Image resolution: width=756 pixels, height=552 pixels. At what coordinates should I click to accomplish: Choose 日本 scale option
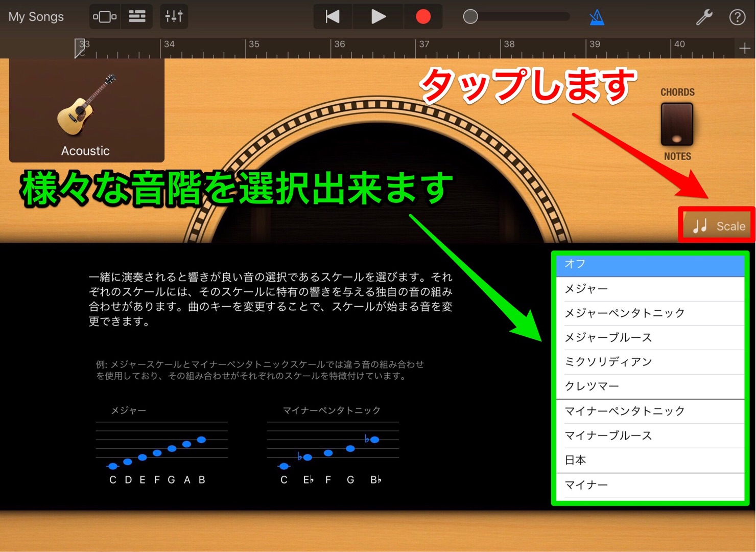tap(650, 461)
